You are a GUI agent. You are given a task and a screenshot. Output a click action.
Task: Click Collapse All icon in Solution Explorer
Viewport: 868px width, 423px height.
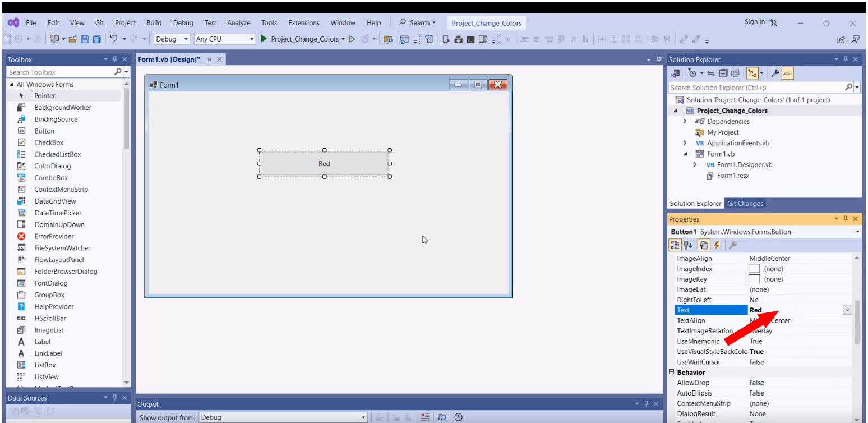(x=723, y=73)
